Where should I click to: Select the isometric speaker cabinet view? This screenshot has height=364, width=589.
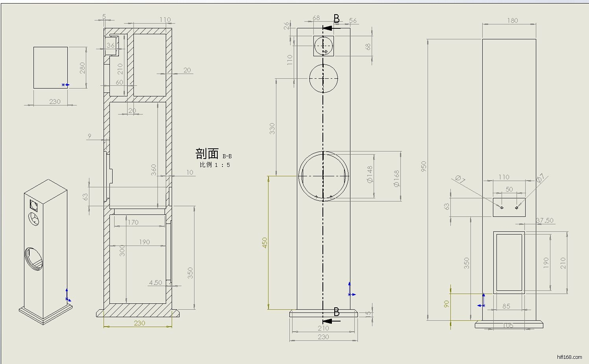point(45,252)
